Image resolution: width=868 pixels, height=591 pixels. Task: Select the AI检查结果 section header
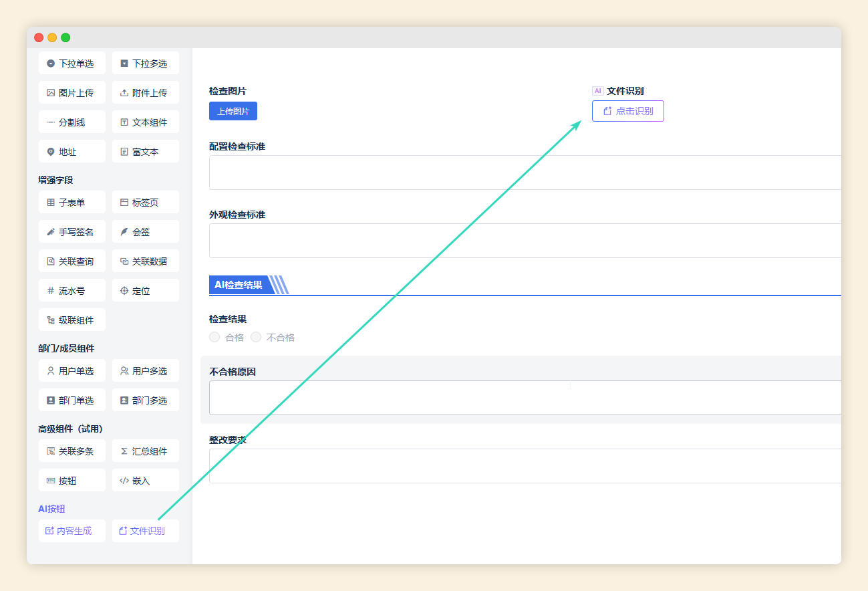(239, 285)
